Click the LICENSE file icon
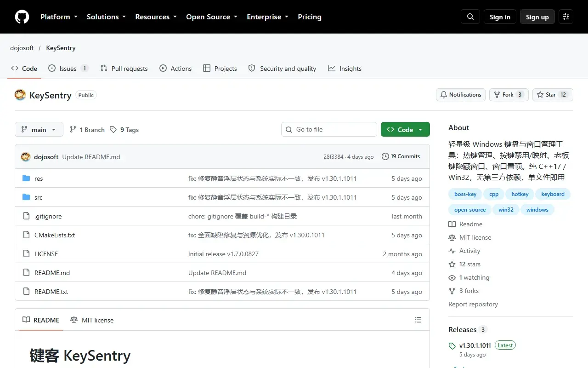Viewport: 588px width, 368px height. tap(26, 254)
